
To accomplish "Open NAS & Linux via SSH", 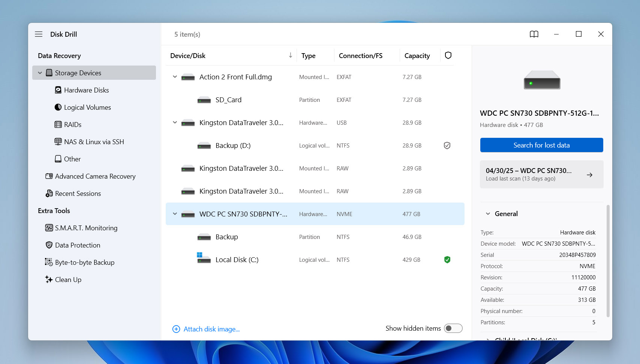I will tap(94, 142).
